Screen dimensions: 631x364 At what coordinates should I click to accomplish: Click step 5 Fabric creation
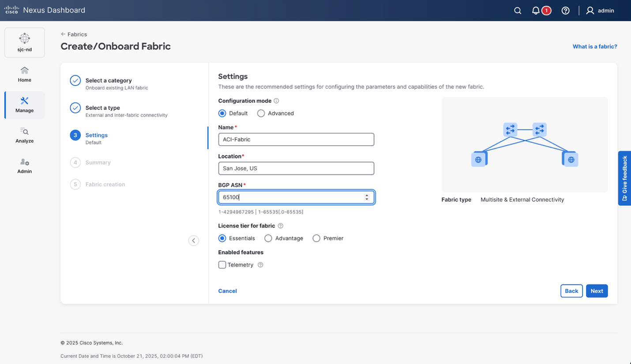coord(105,184)
